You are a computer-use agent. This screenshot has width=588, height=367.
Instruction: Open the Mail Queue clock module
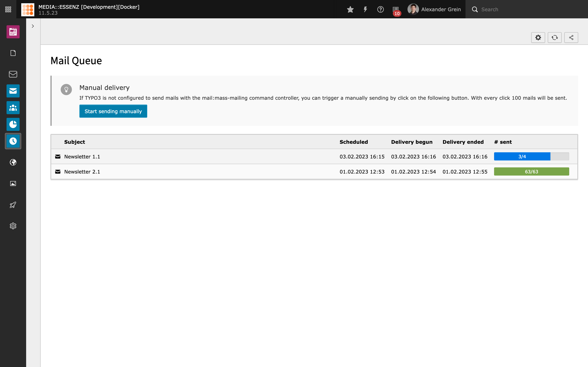(x=13, y=141)
